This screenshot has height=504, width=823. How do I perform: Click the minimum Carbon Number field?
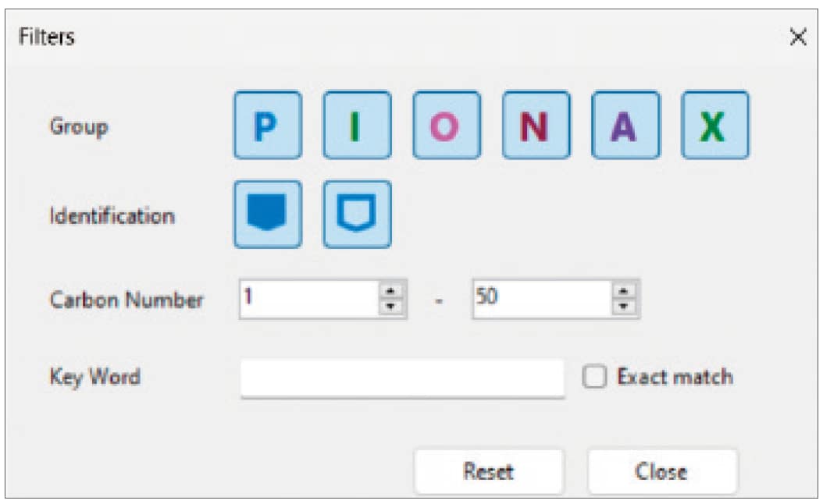pos(308,300)
